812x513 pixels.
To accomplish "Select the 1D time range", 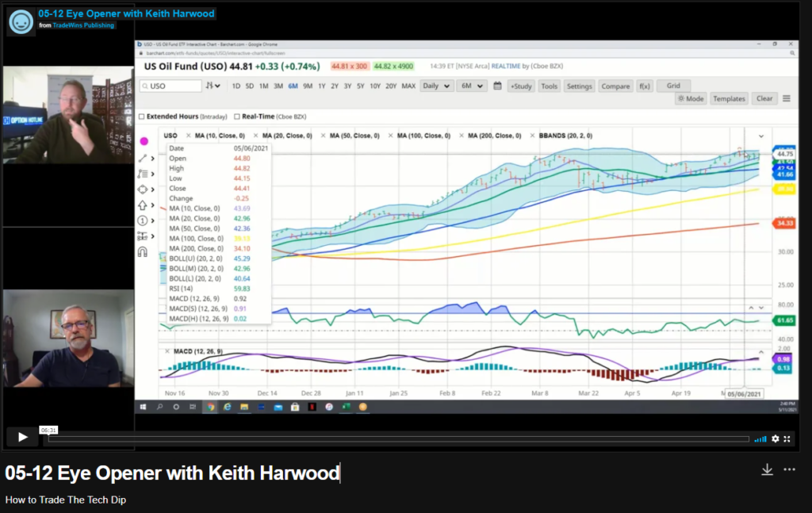I will click(236, 86).
